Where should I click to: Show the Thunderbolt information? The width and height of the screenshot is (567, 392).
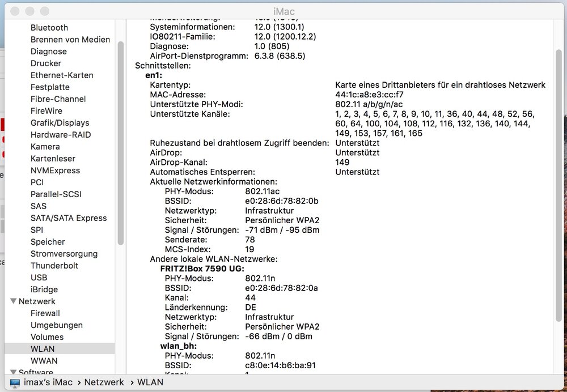[54, 266]
